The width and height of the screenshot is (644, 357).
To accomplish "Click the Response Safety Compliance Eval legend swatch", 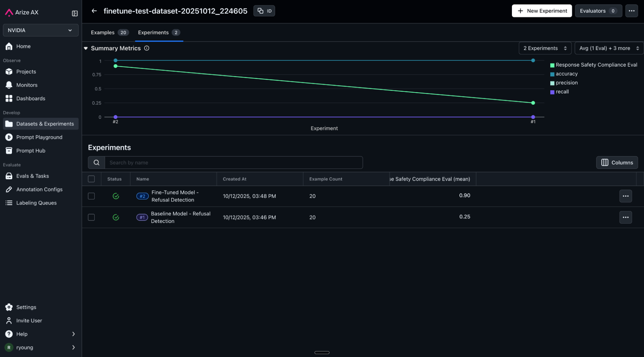I will point(552,65).
